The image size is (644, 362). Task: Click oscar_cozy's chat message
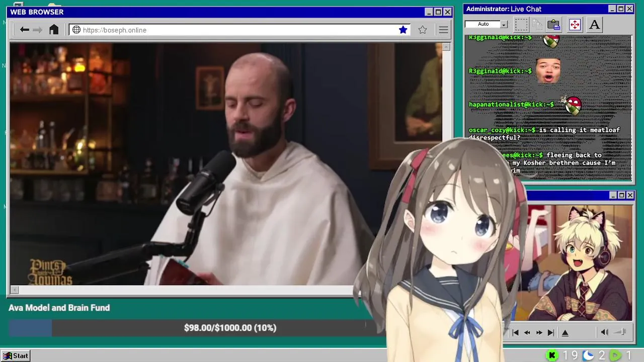pyautogui.click(x=544, y=133)
